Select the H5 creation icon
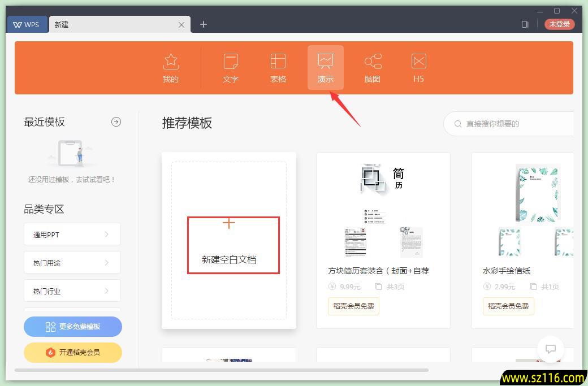The width and height of the screenshot is (588, 386). [418, 67]
